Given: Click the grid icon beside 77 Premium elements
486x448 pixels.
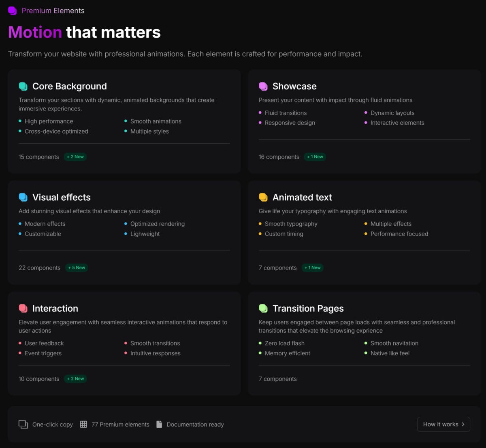Looking at the screenshot, I should [83, 425].
